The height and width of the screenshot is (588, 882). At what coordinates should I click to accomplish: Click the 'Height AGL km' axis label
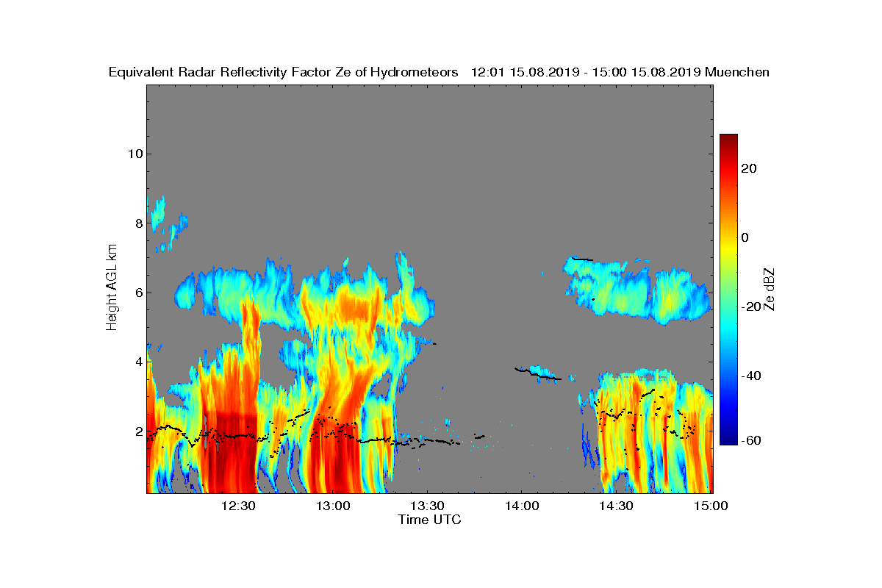112,288
